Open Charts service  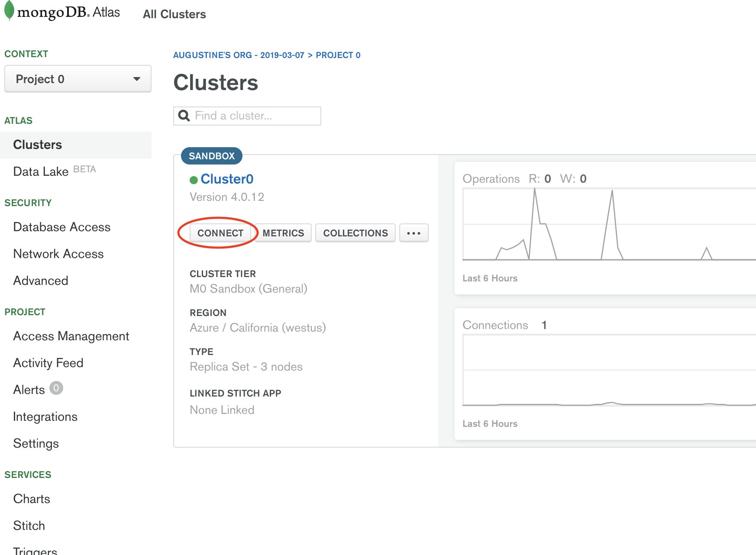(x=32, y=499)
